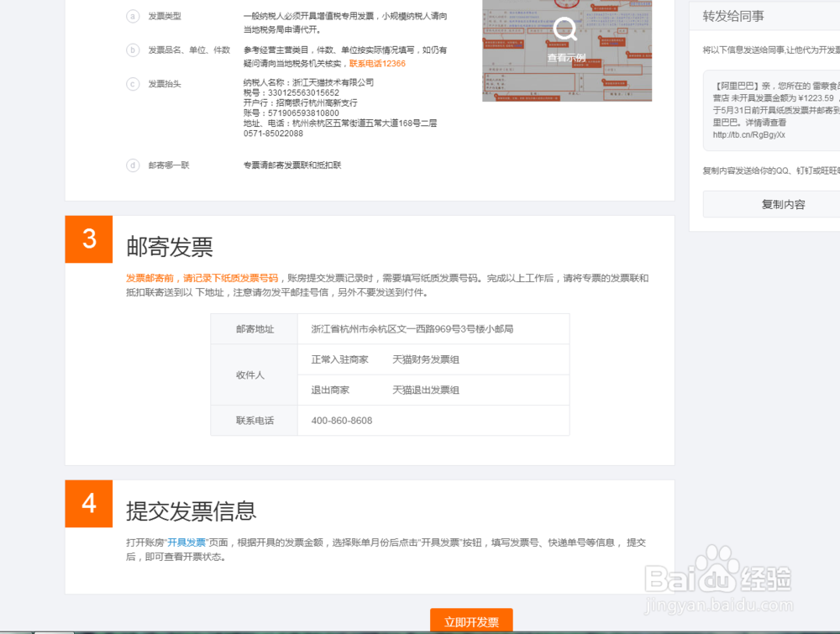Viewport: 840px width, 634px height.
Task: Click the 联系电话12366 orange link
Action: 377,63
